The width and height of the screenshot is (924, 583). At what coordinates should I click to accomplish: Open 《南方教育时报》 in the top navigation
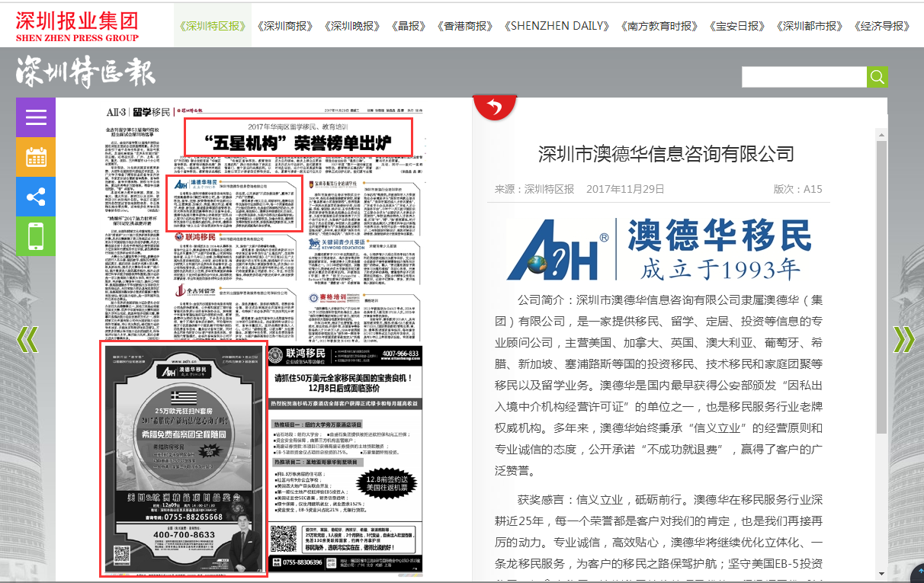click(x=659, y=25)
